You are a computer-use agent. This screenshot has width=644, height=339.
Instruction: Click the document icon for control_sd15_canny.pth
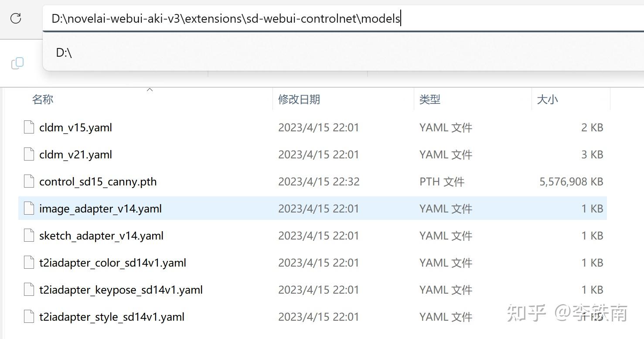(28, 181)
